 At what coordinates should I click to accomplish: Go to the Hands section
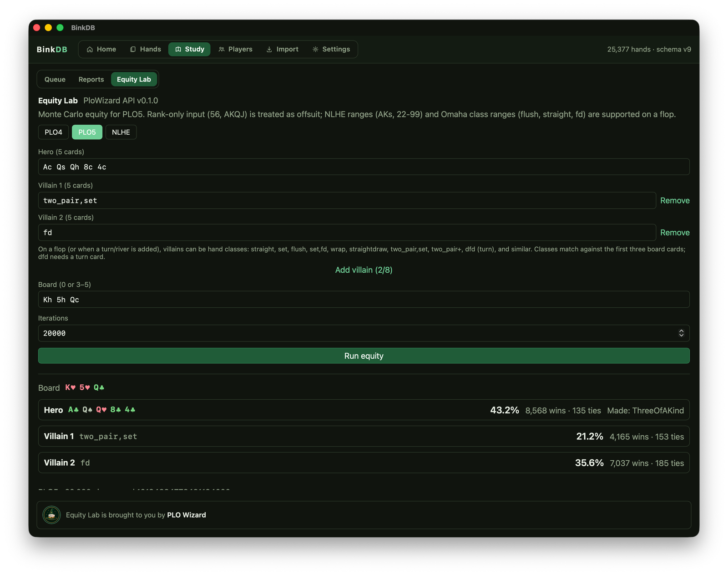(x=146, y=49)
